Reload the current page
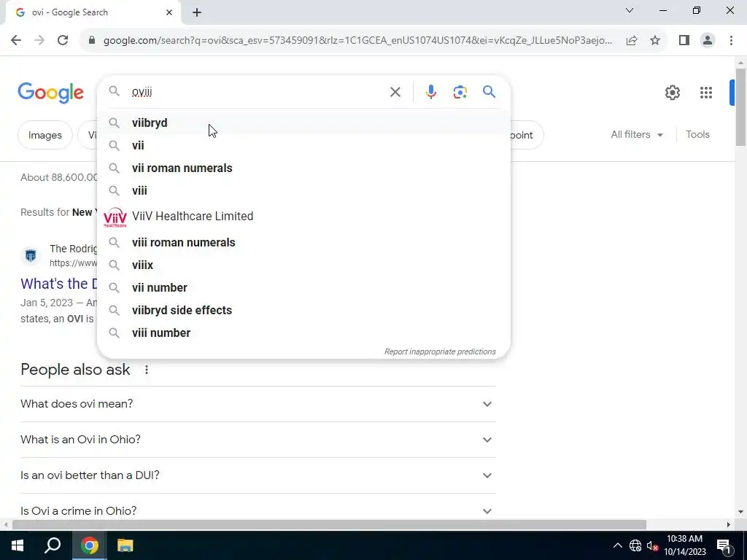747x560 pixels. click(63, 41)
